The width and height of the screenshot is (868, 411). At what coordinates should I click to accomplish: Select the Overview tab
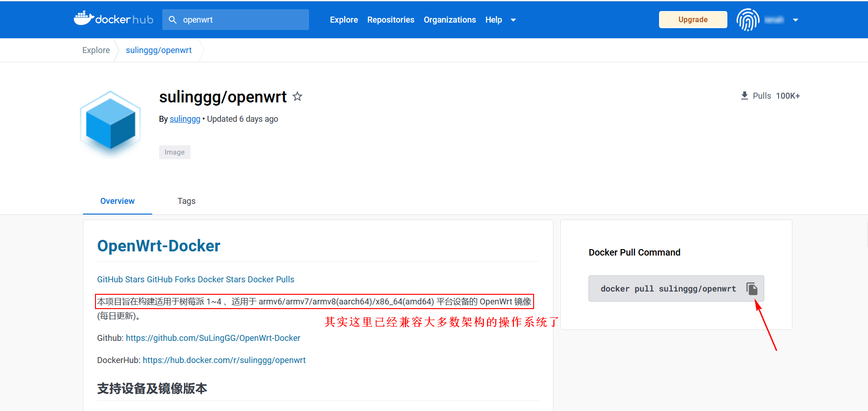(117, 201)
